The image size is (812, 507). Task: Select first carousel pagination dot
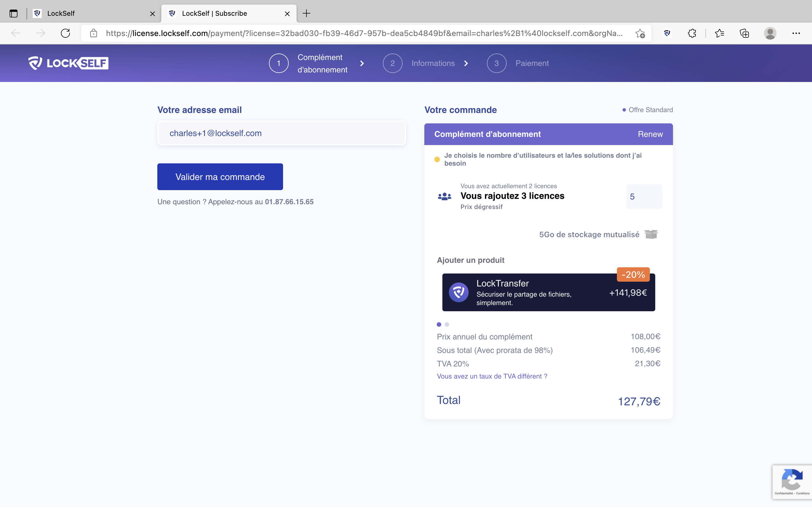click(x=439, y=324)
